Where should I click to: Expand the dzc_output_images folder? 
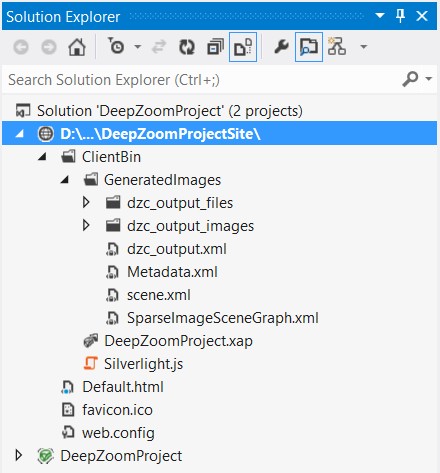[86, 225]
